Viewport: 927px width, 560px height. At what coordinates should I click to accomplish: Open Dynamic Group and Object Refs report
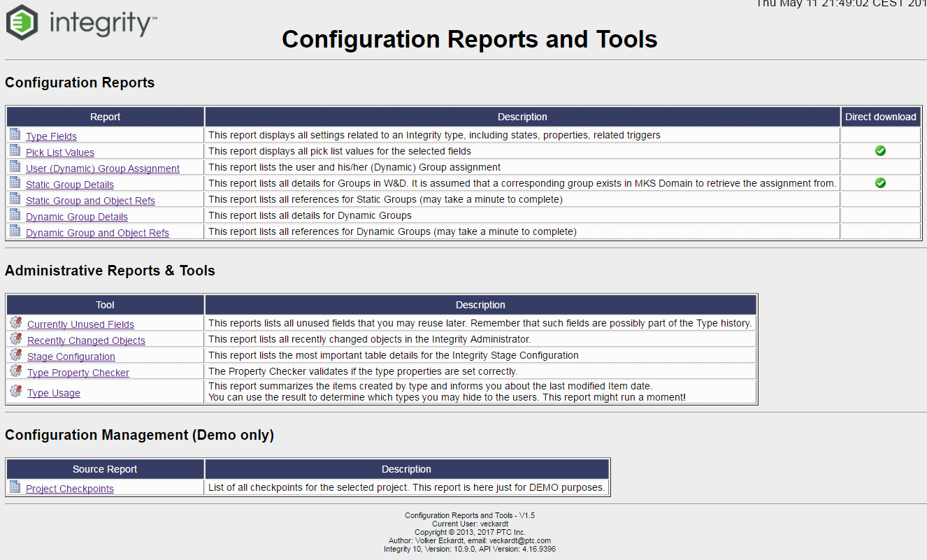(x=97, y=233)
